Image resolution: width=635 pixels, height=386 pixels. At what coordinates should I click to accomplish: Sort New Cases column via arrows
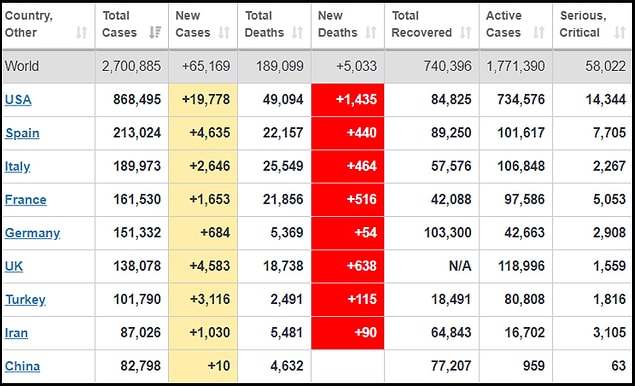coord(224,32)
